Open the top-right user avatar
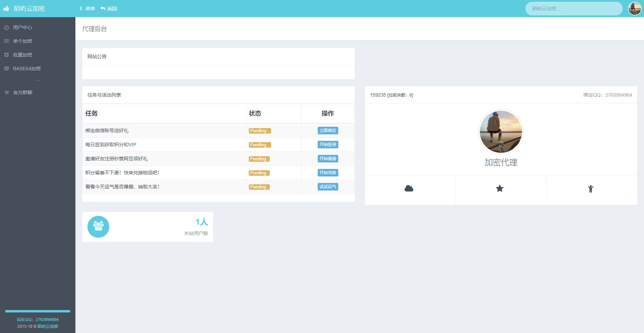 point(634,9)
